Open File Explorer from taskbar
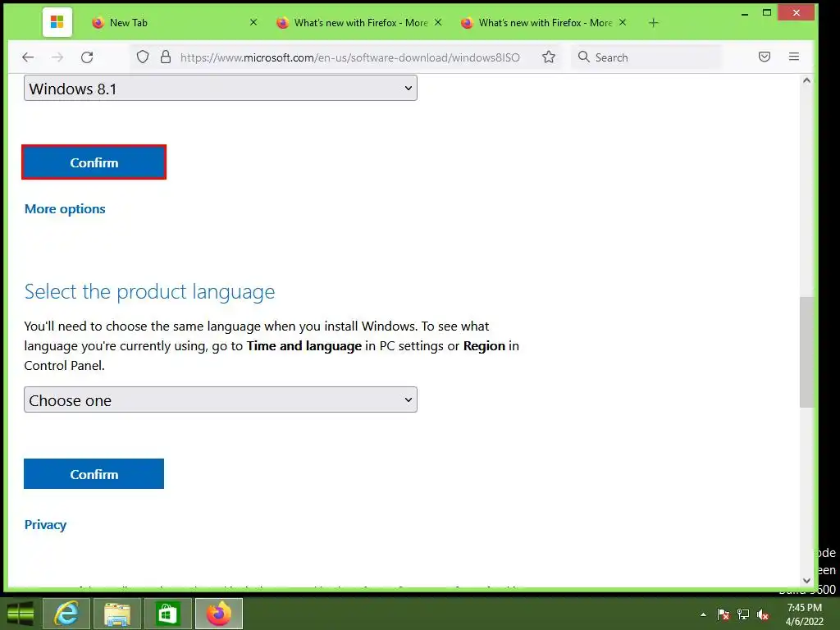The height and width of the screenshot is (630, 840). click(117, 614)
